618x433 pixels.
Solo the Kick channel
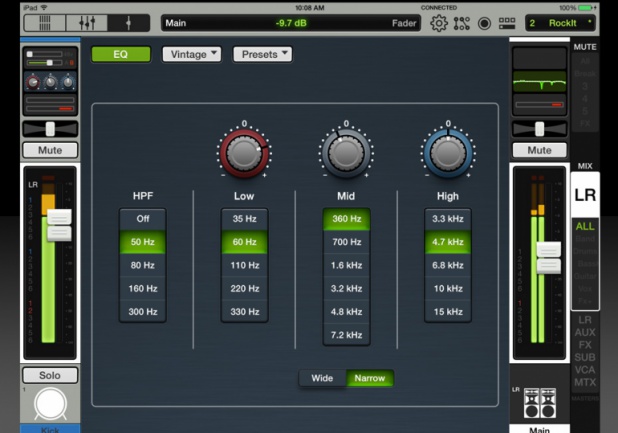click(50, 375)
